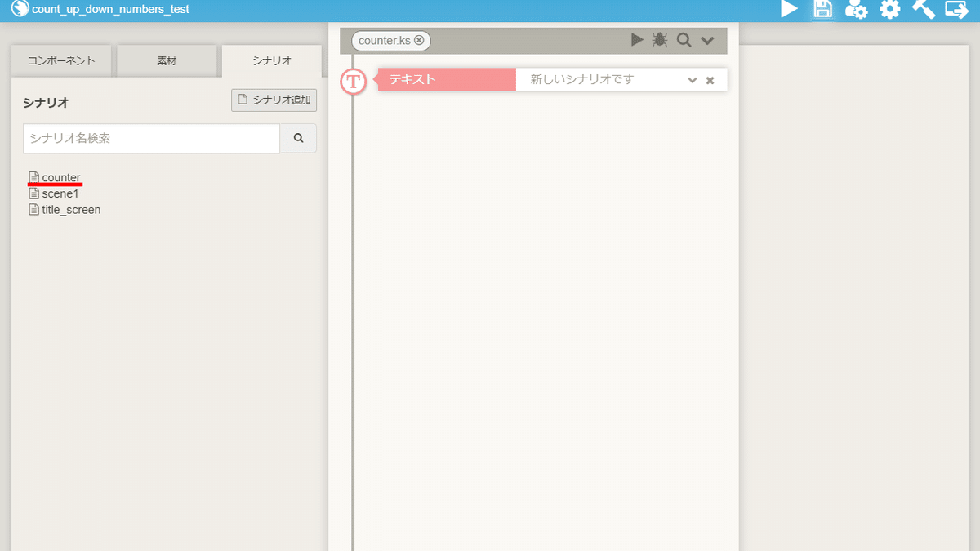This screenshot has width=980, height=551.
Task: Delete the text component using its x
Action: [x=710, y=80]
